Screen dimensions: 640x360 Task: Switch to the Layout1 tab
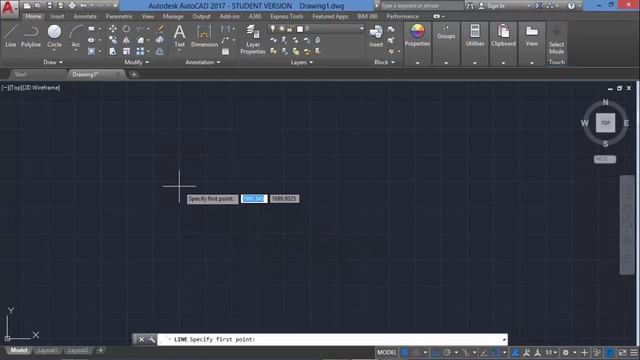click(x=47, y=350)
